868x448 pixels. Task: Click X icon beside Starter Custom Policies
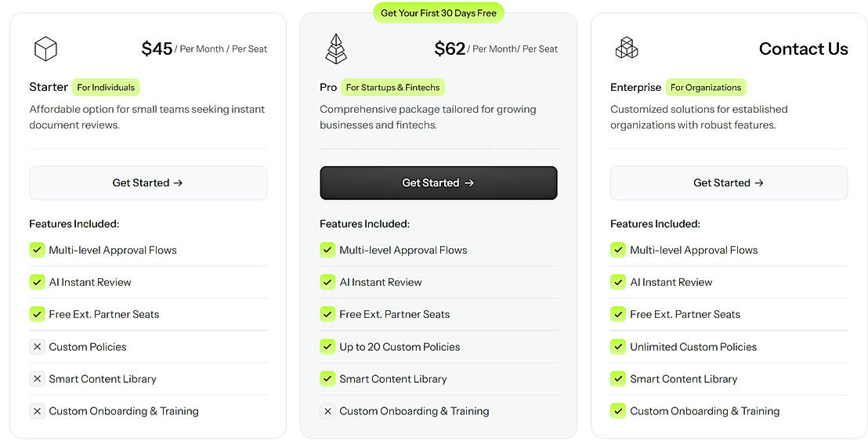[37, 347]
